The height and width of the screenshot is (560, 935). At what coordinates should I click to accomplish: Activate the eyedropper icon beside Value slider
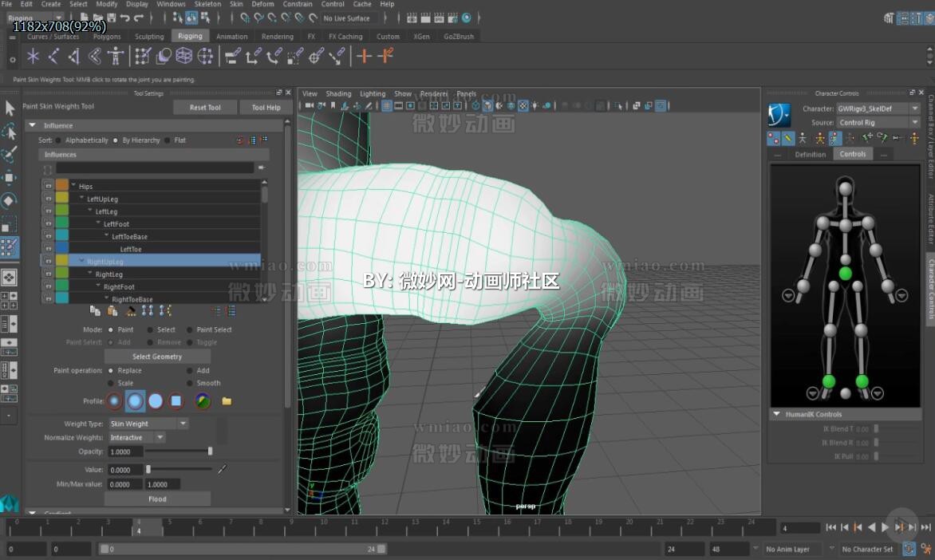point(223,469)
